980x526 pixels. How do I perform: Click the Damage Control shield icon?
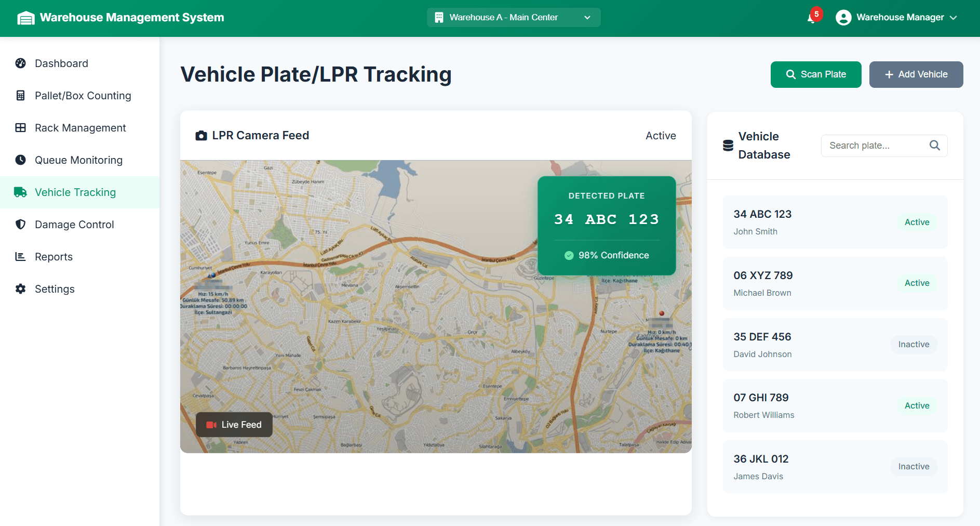[21, 225]
